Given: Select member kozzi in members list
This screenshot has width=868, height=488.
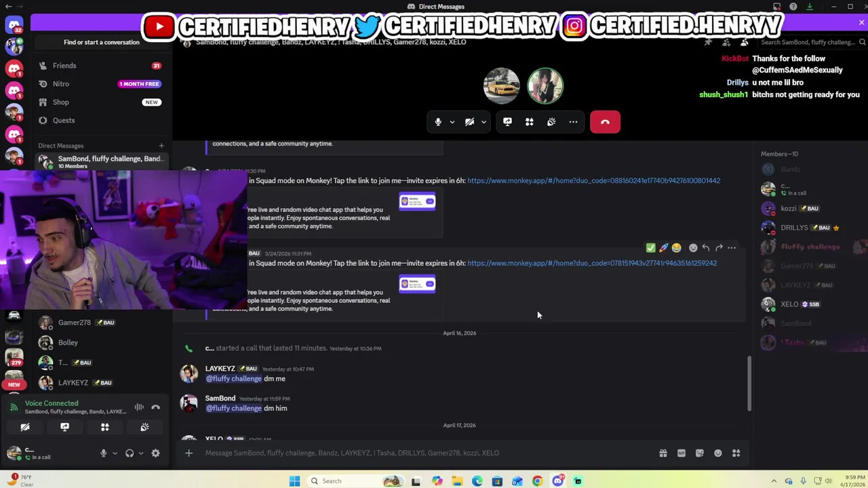Looking at the screenshot, I should coord(811,209).
